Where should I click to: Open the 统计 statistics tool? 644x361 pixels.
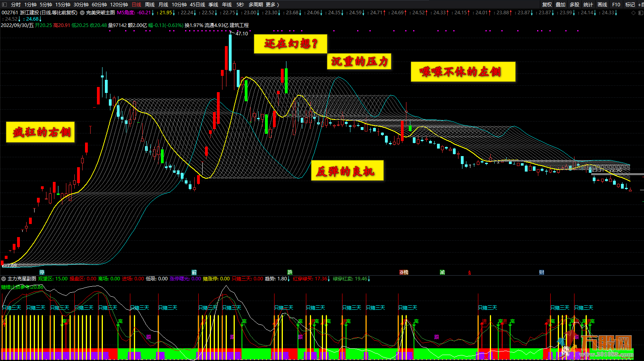pyautogui.click(x=588, y=4)
